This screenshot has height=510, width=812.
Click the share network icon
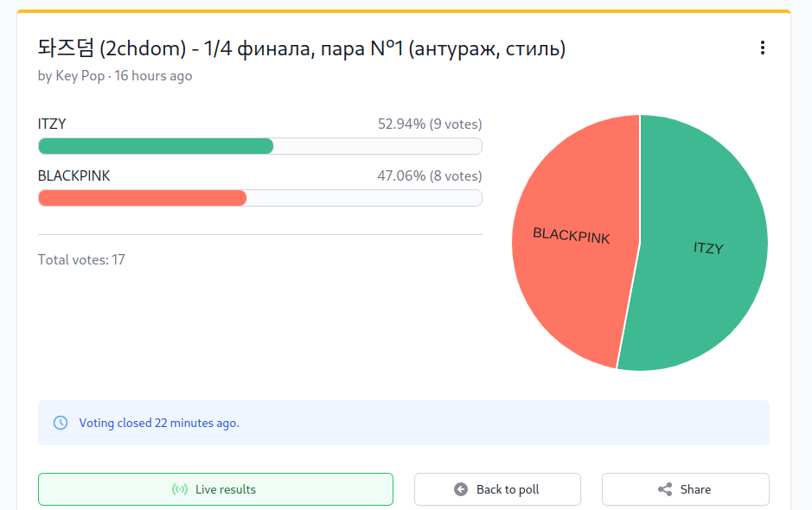(665, 489)
